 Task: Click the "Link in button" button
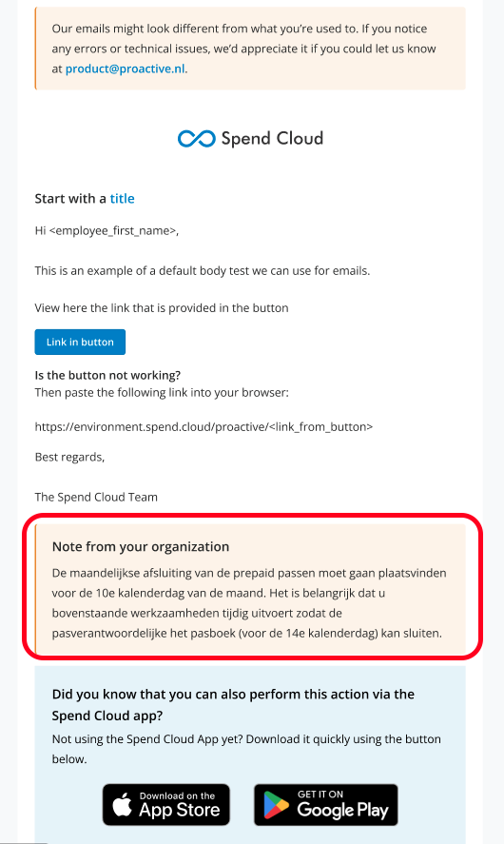point(80,342)
